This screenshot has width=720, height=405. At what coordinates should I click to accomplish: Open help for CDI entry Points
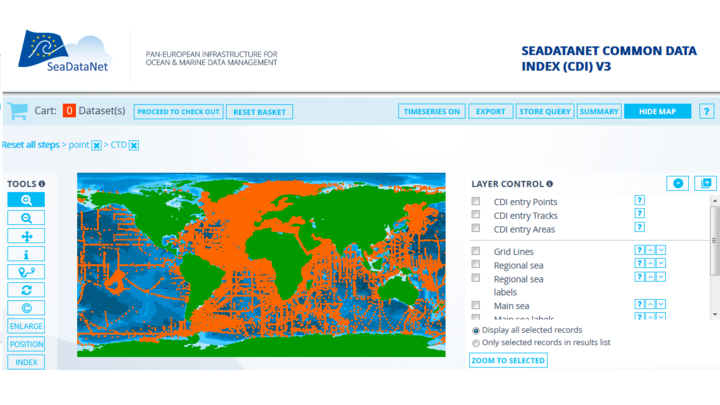coord(639,200)
